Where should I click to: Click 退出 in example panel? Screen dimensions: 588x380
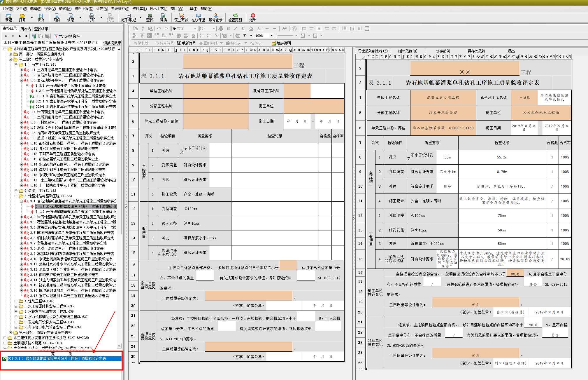coord(511,51)
